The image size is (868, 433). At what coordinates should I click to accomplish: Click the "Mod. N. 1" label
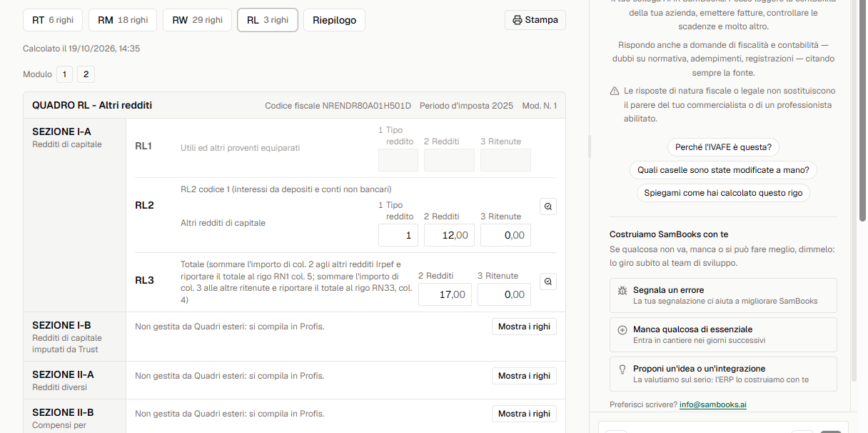(x=540, y=106)
